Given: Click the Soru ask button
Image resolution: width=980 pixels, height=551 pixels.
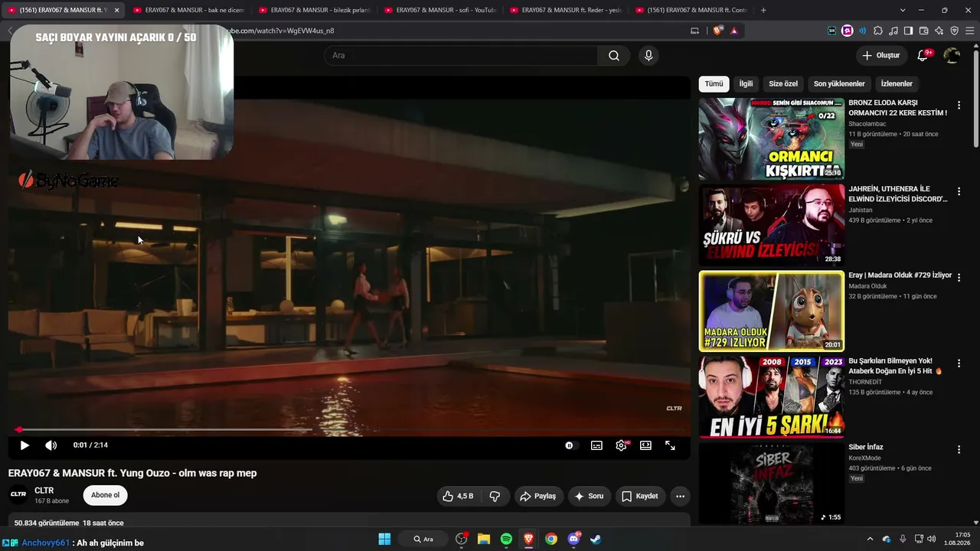Looking at the screenshot, I should click(x=589, y=496).
